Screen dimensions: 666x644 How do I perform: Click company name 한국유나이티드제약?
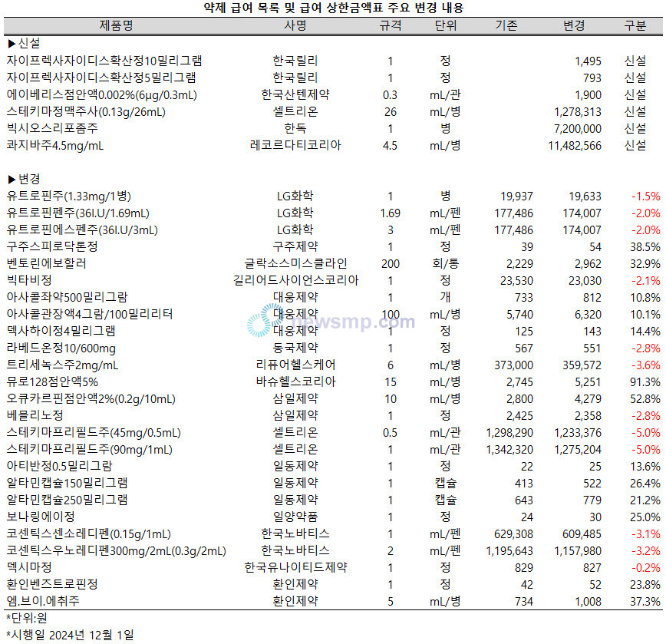click(295, 567)
